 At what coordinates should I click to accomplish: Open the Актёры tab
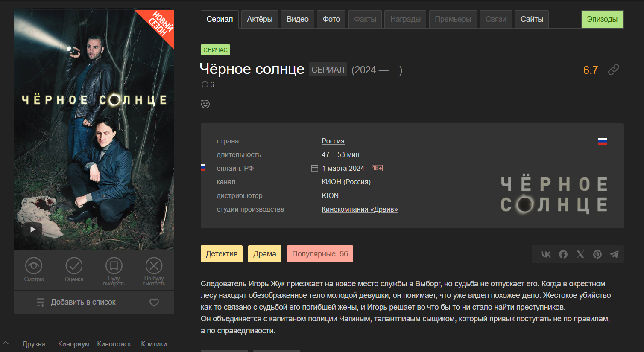(260, 19)
